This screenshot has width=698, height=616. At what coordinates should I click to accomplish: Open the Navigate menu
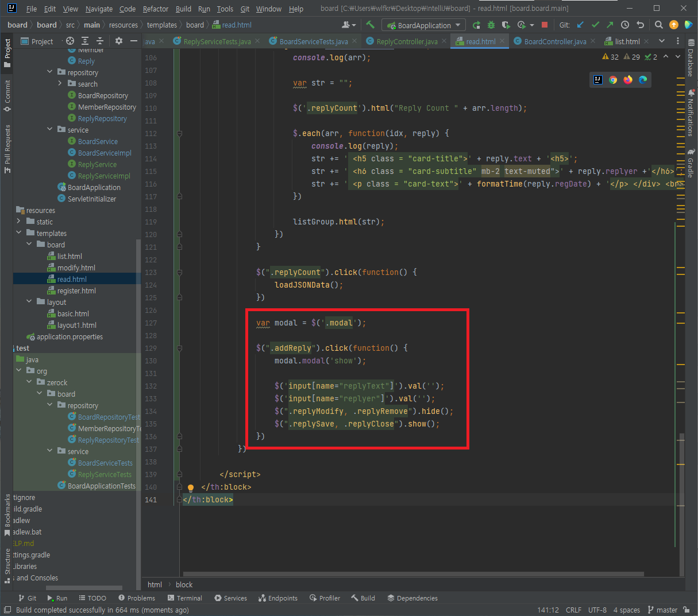tap(99, 9)
